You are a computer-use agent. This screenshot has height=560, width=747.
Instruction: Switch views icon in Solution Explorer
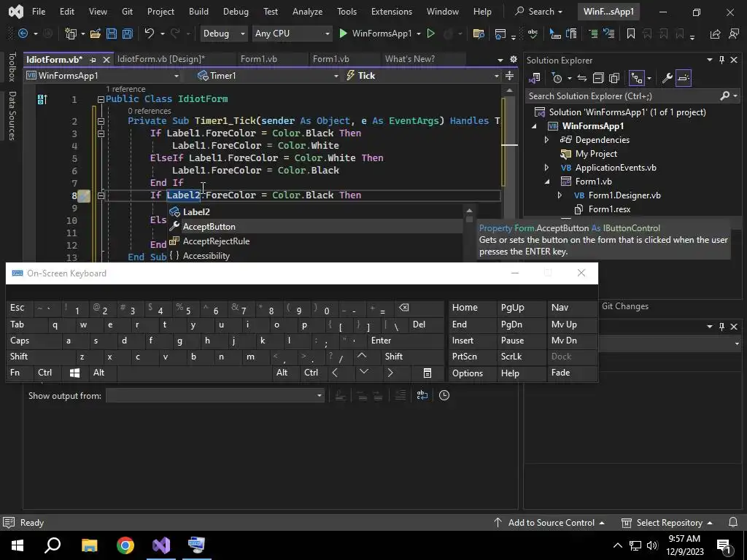click(535, 78)
